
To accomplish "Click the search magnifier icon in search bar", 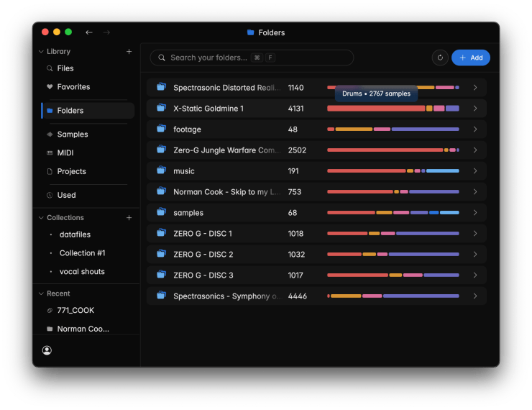I will point(162,58).
